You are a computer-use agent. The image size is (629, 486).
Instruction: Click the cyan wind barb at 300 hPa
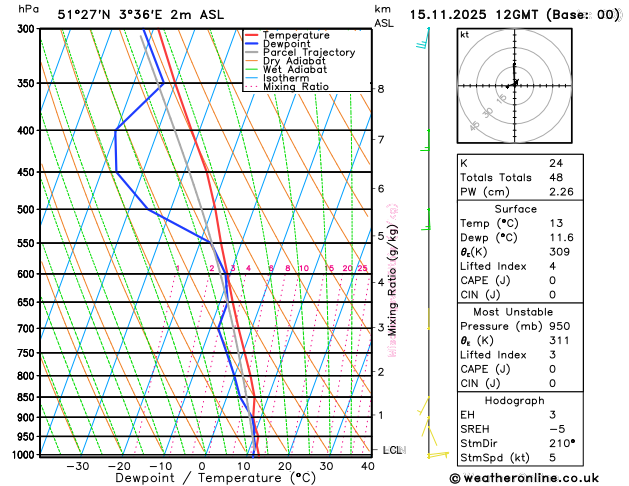(x=423, y=39)
